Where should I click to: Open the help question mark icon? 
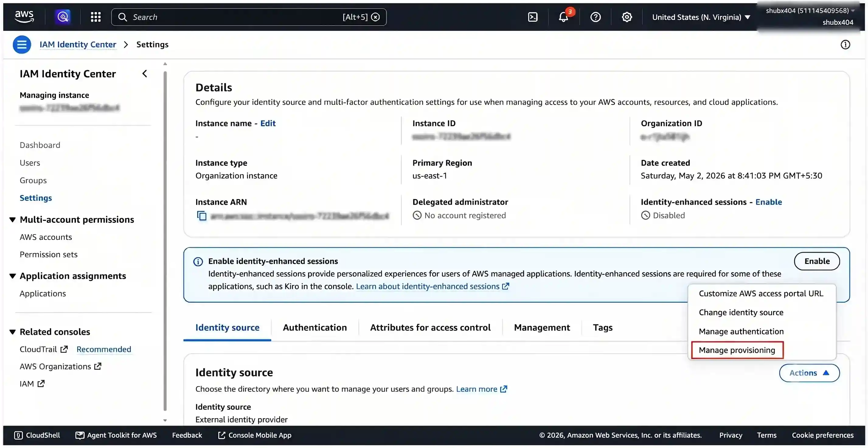click(595, 17)
